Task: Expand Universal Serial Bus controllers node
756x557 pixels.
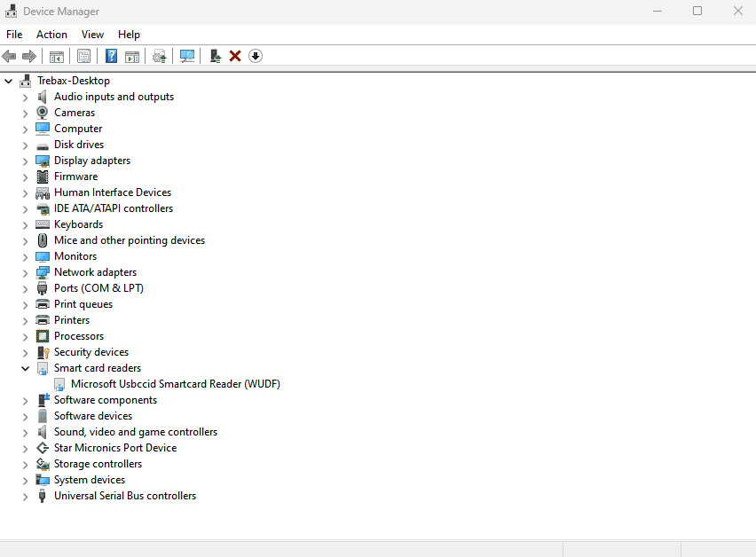Action: point(25,496)
